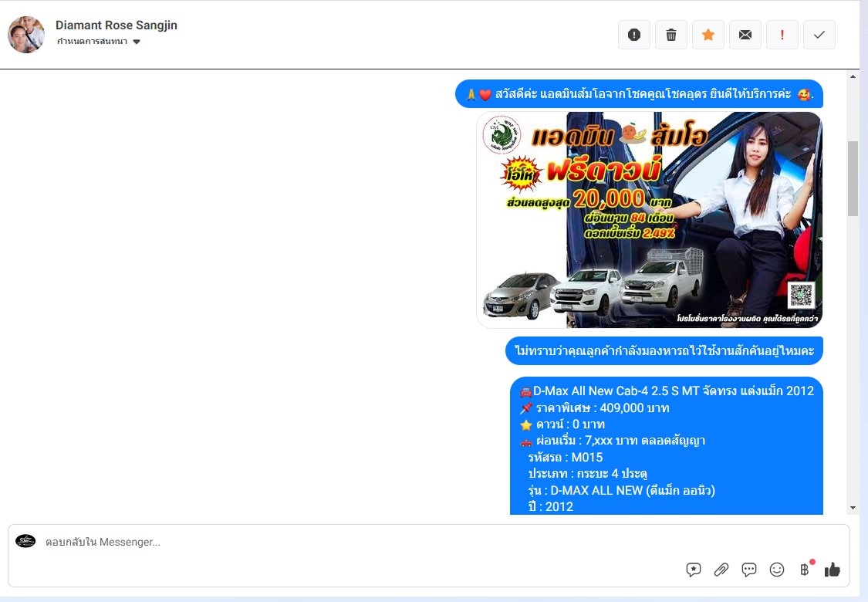Click the ราคาพิเศษ : 409,000 บาท line
This screenshot has width=868, height=602.
(x=595, y=408)
